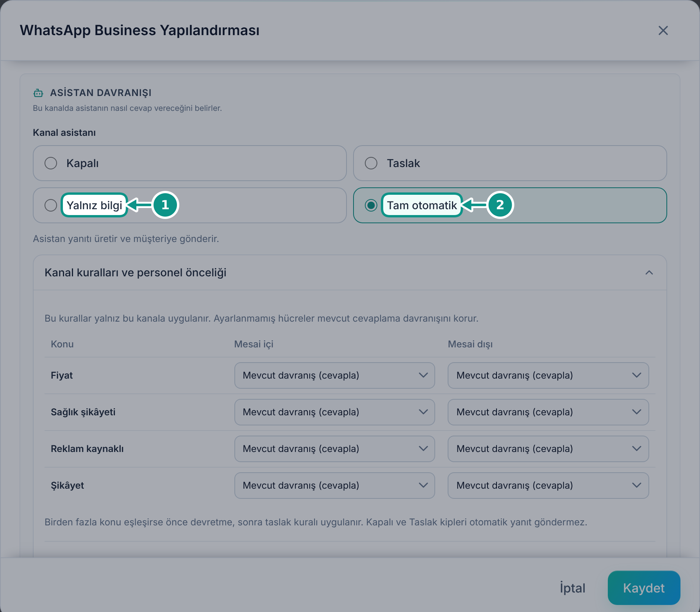Click the Konu column header
This screenshot has width=700, height=612.
click(62, 344)
